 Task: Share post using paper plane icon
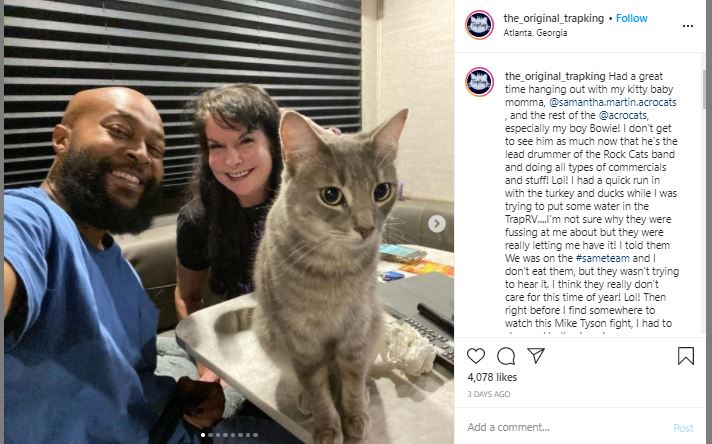coord(536,355)
